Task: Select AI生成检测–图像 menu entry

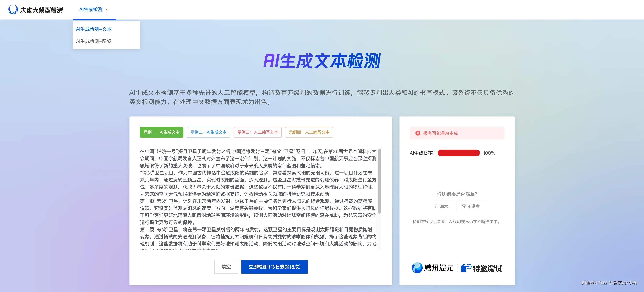Action: click(x=94, y=41)
